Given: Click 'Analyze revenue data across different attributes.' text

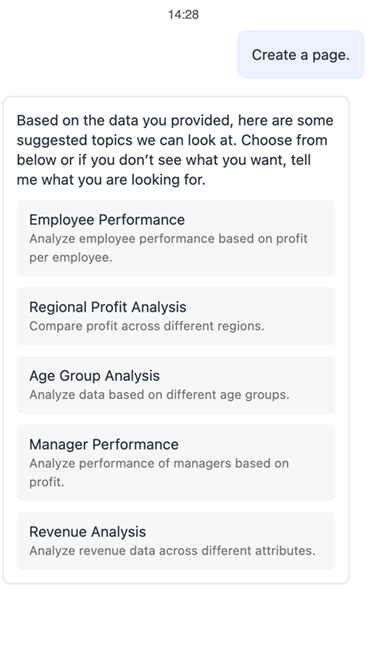Looking at the screenshot, I should [x=172, y=551].
